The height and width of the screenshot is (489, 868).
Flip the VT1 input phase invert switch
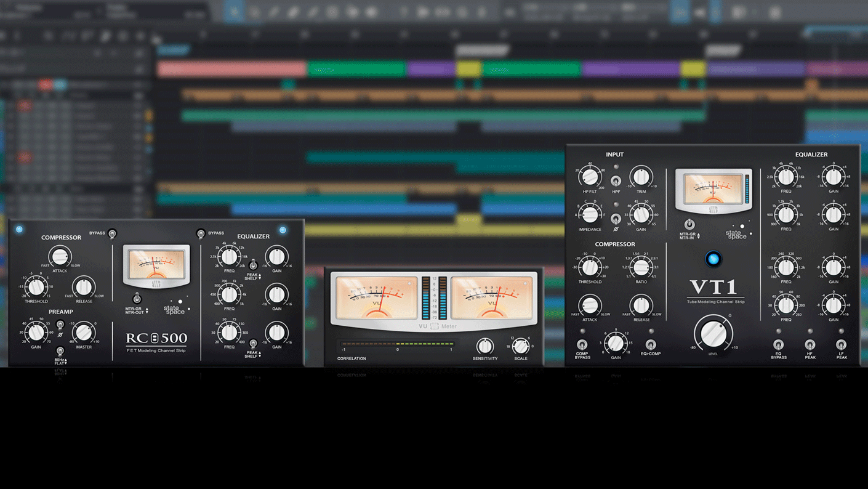616,219
